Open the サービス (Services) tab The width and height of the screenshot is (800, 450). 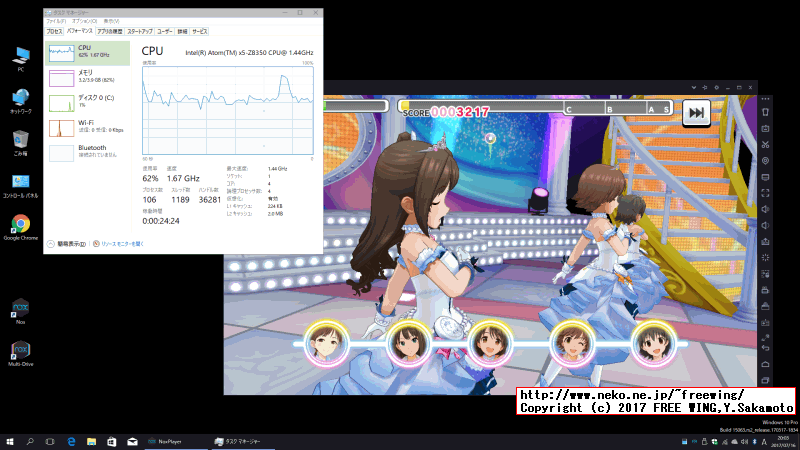tap(199, 32)
